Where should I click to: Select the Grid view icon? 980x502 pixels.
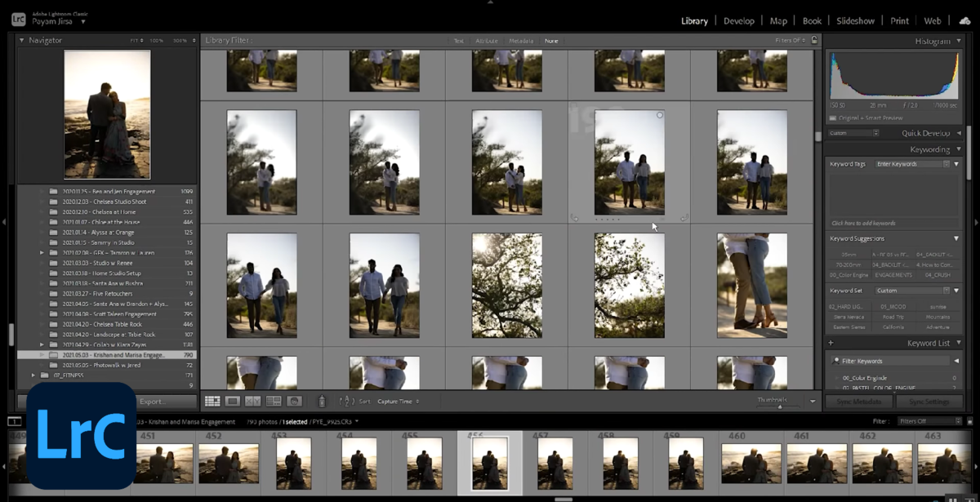[212, 400]
